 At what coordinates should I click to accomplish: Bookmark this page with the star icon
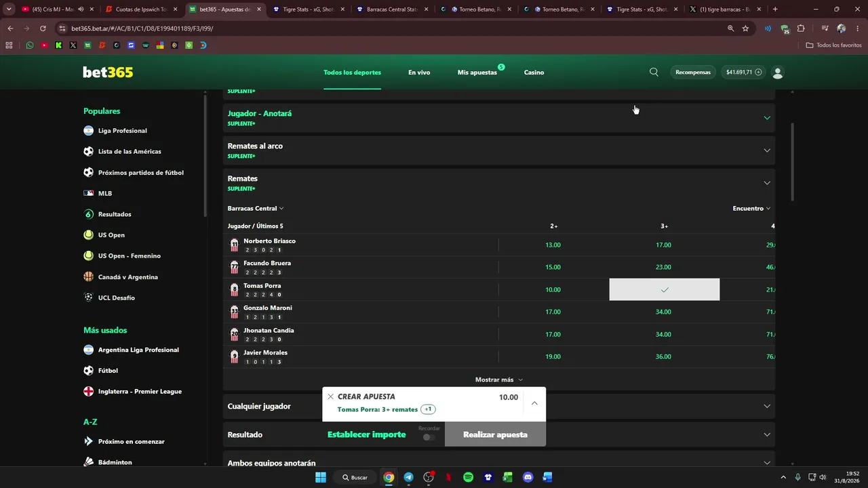(745, 28)
